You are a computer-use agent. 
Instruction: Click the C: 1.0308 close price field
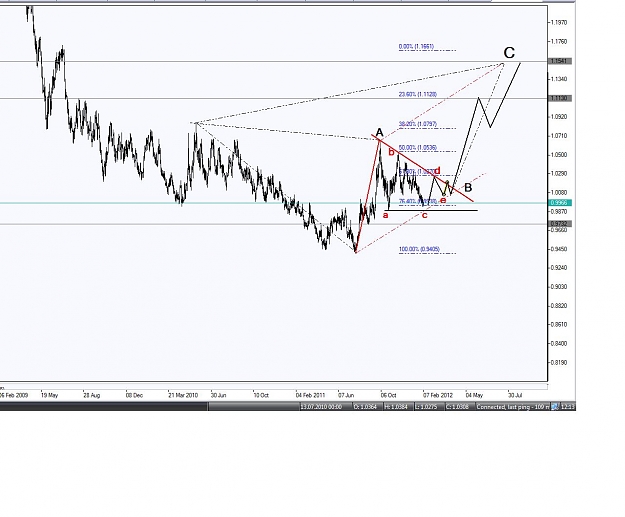457,407
